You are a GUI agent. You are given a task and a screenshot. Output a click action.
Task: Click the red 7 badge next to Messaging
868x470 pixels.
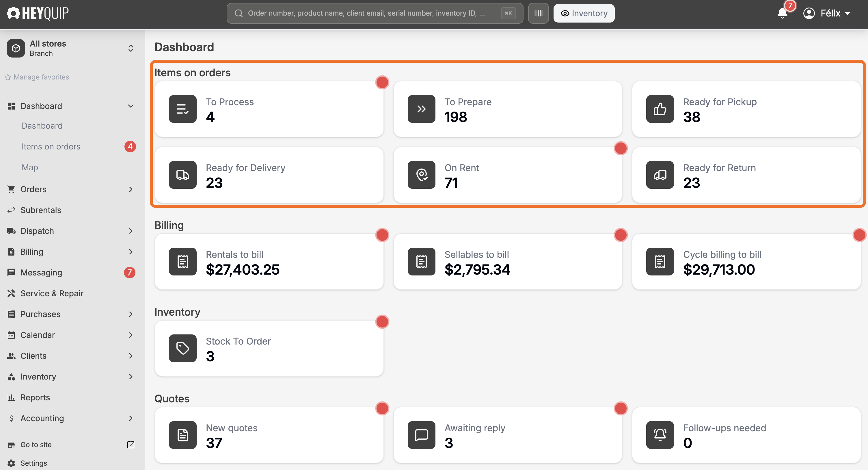(x=130, y=272)
